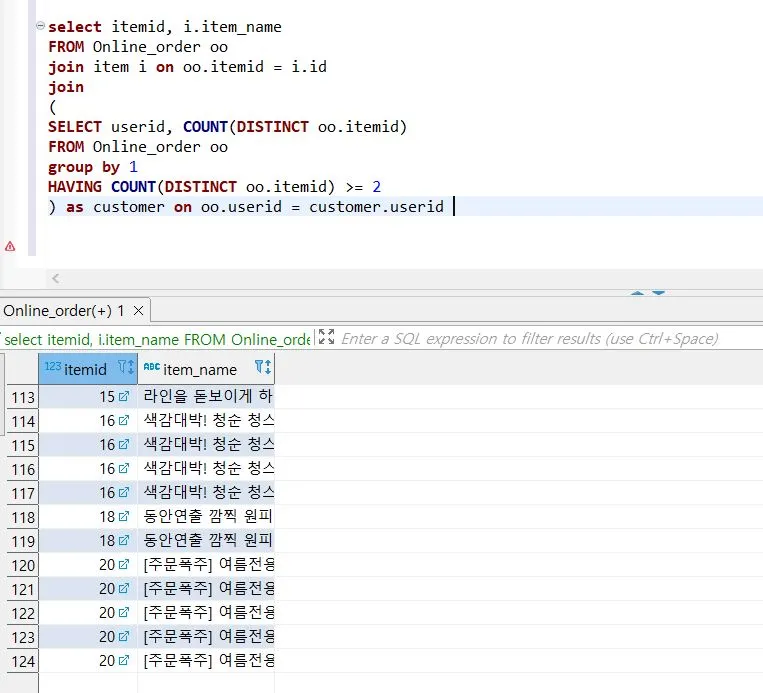Place cursor on 'HAVING COUNT' line in editor

coord(214,187)
